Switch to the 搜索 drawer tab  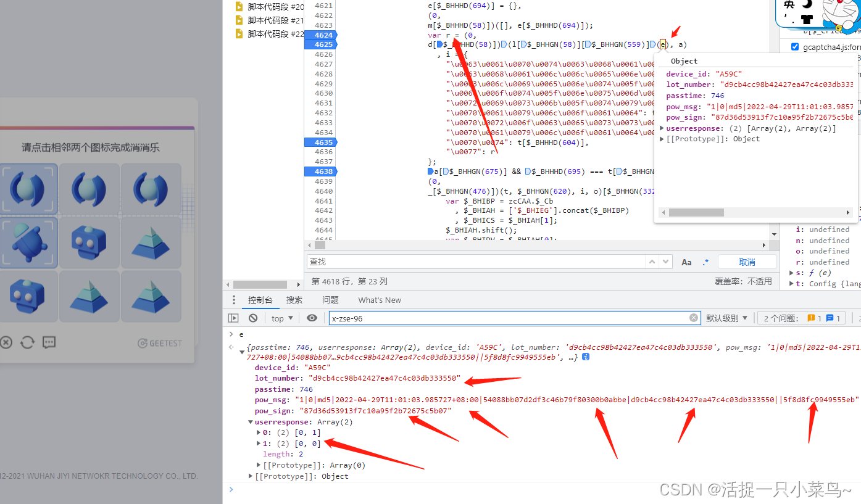294,300
